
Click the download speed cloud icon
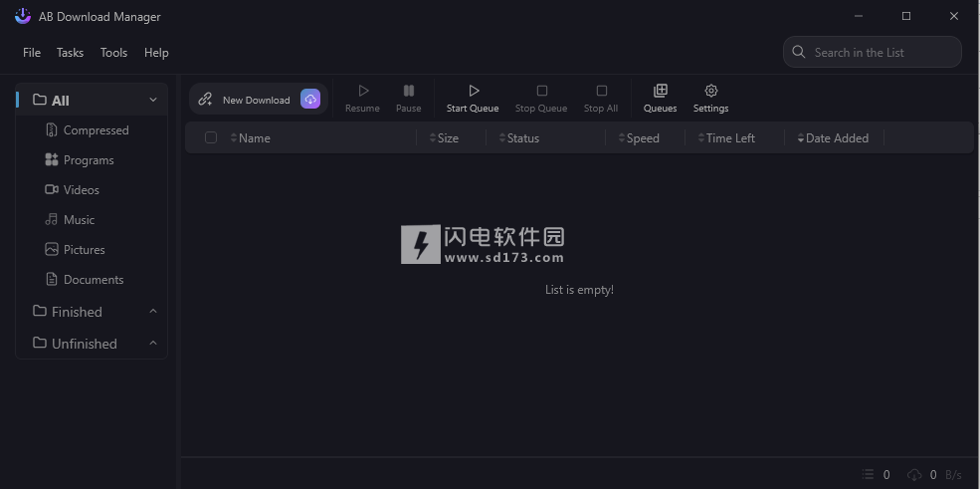click(914, 475)
